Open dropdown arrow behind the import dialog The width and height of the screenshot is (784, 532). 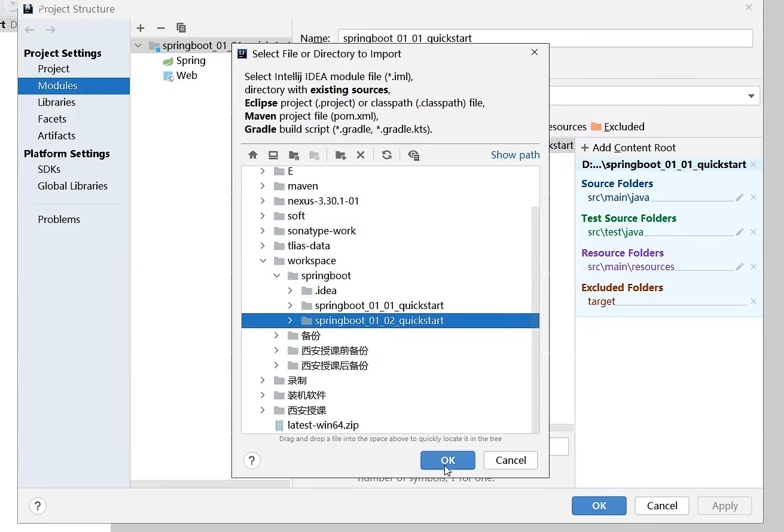751,96
